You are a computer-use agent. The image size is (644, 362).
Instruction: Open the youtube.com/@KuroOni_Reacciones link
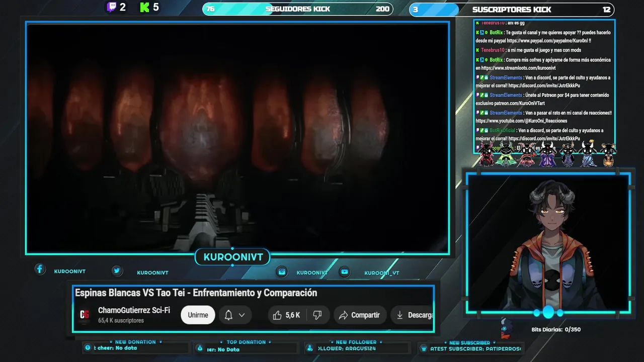click(x=521, y=121)
